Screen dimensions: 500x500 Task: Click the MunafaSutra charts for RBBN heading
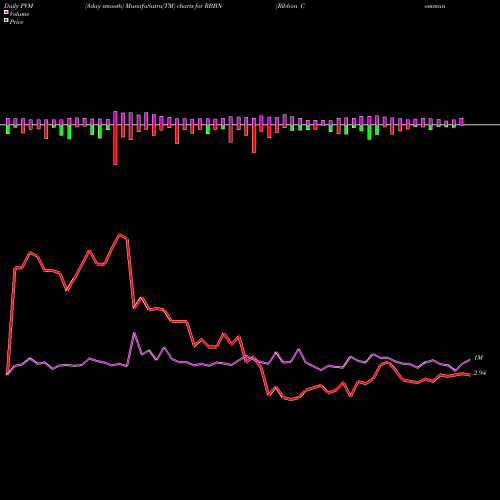[x=153, y=6]
